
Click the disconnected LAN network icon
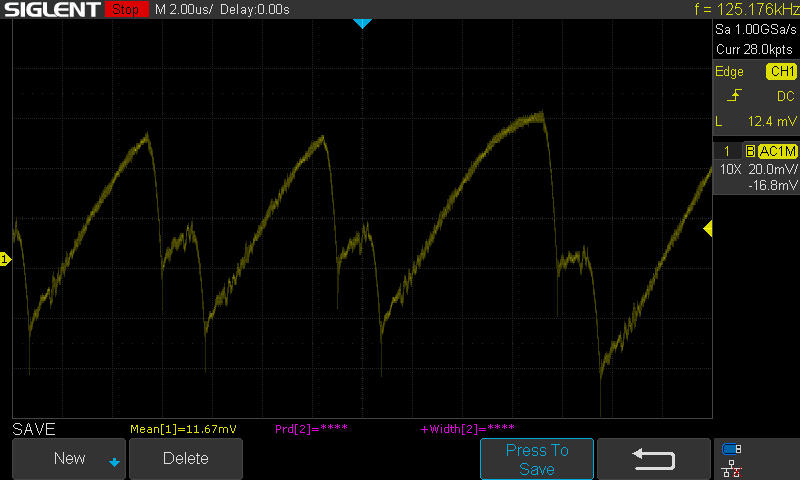pyautogui.click(x=731, y=467)
